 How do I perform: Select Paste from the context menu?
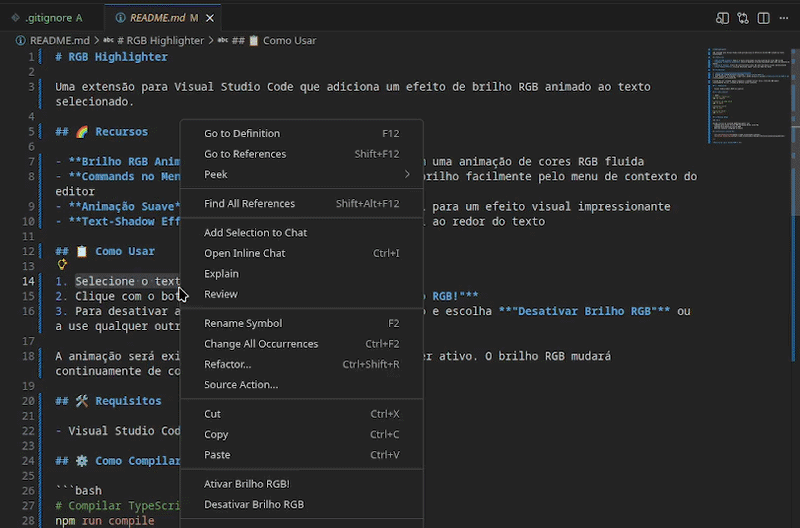point(302,455)
